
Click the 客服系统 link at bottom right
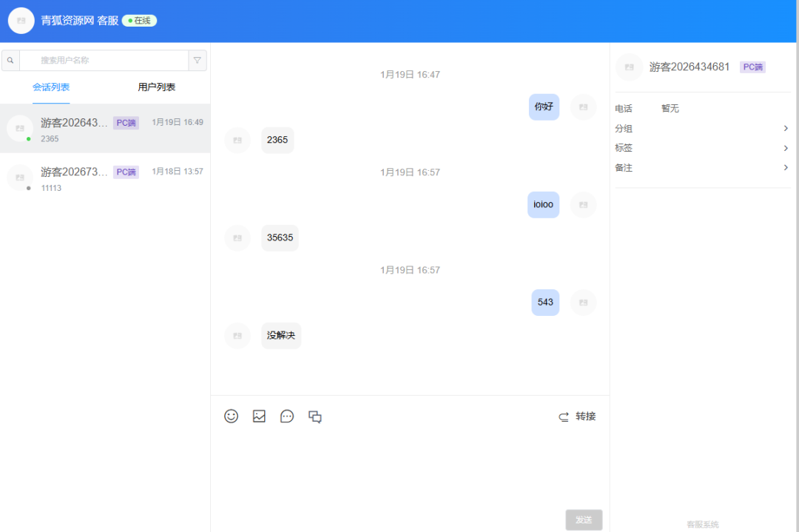tap(701, 524)
